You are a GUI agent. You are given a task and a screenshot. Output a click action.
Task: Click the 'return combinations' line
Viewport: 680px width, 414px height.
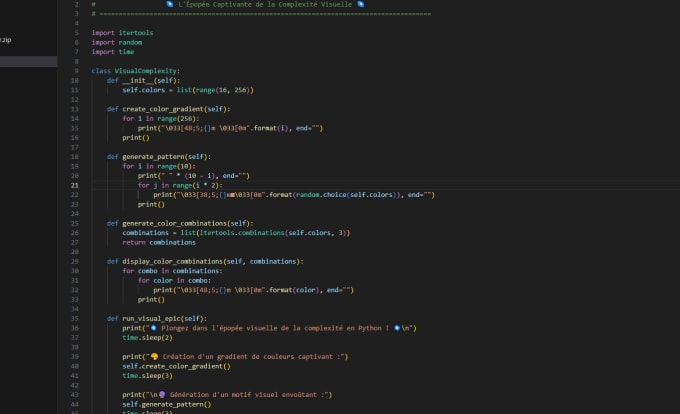coord(159,242)
